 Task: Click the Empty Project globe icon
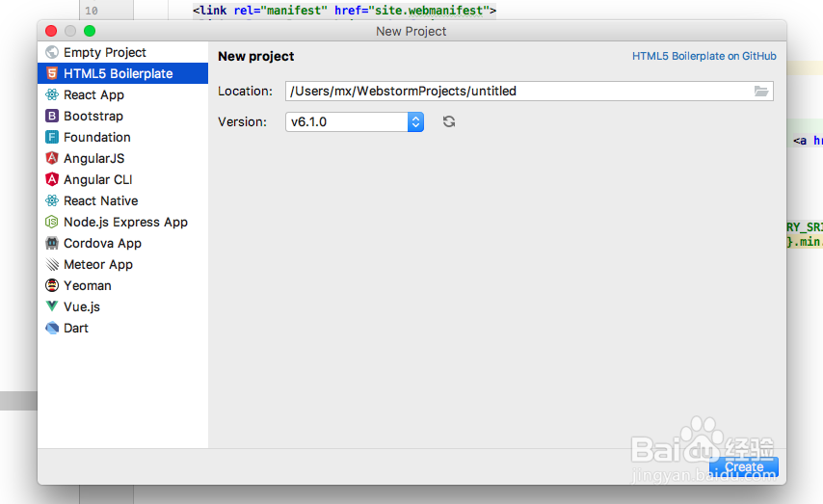point(52,52)
